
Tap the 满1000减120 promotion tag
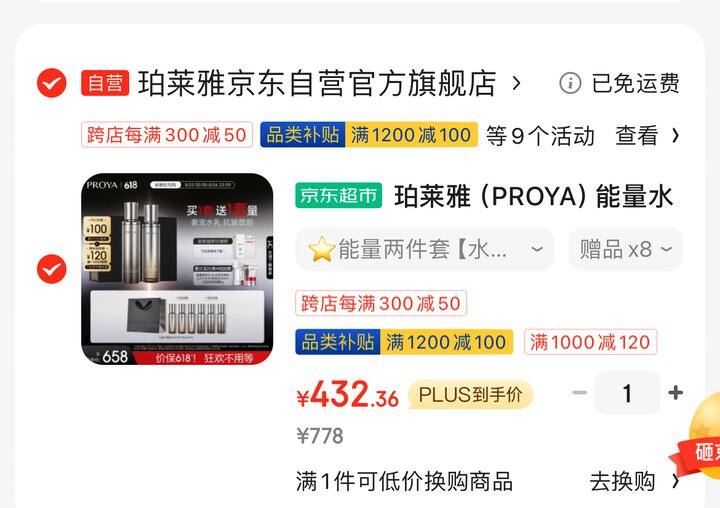[x=590, y=342]
